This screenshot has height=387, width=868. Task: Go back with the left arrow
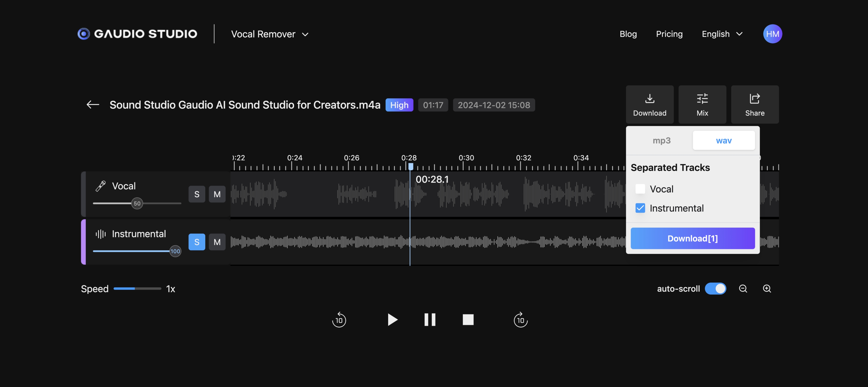click(93, 105)
